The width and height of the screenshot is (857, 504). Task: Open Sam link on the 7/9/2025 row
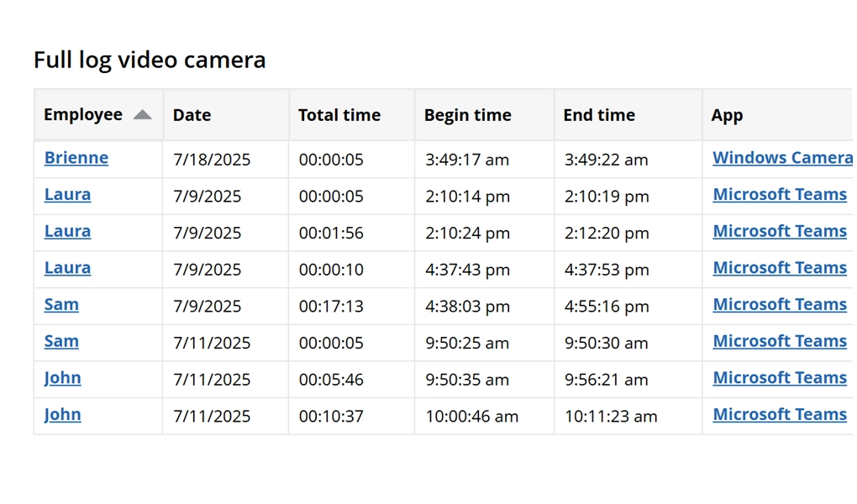pos(61,305)
